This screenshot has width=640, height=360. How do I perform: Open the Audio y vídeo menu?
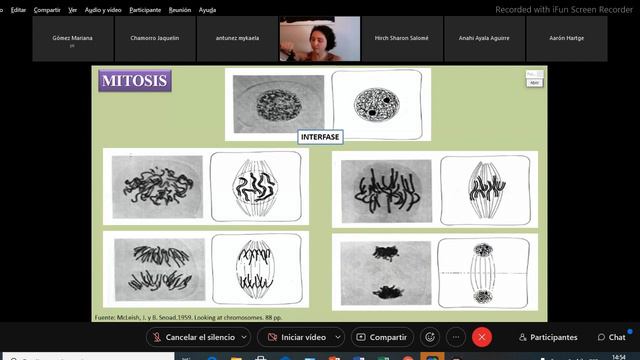click(103, 10)
